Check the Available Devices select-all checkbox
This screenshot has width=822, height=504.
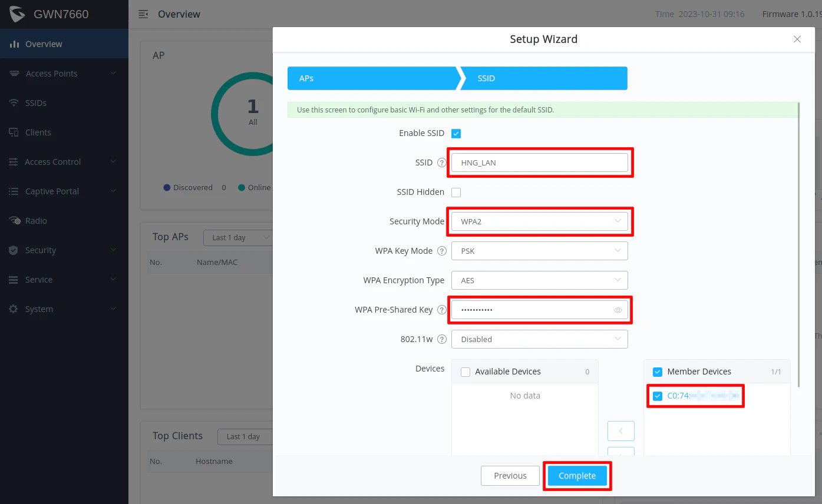coord(466,372)
